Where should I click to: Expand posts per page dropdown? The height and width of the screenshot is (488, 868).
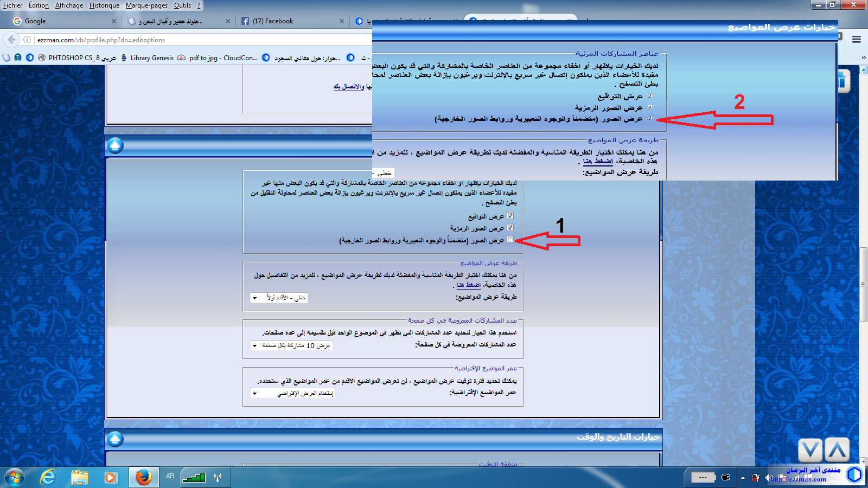(x=291, y=345)
